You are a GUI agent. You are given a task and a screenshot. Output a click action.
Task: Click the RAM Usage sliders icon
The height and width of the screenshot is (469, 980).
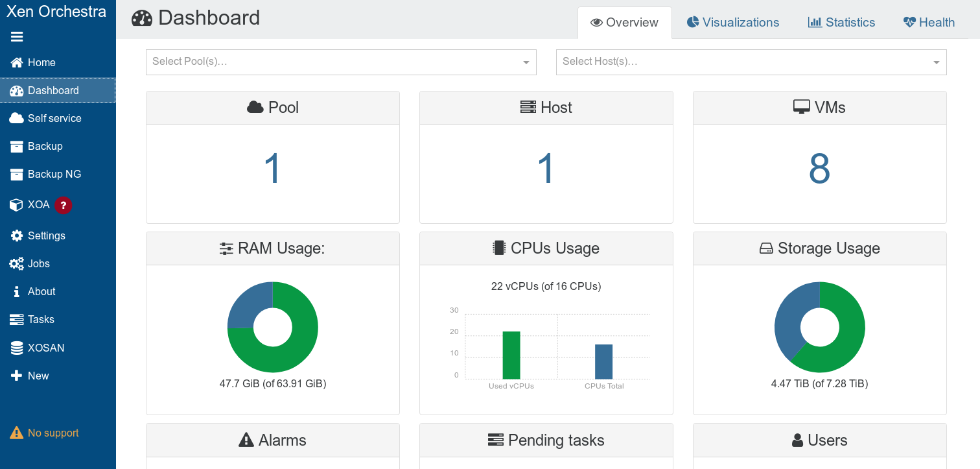pos(226,248)
